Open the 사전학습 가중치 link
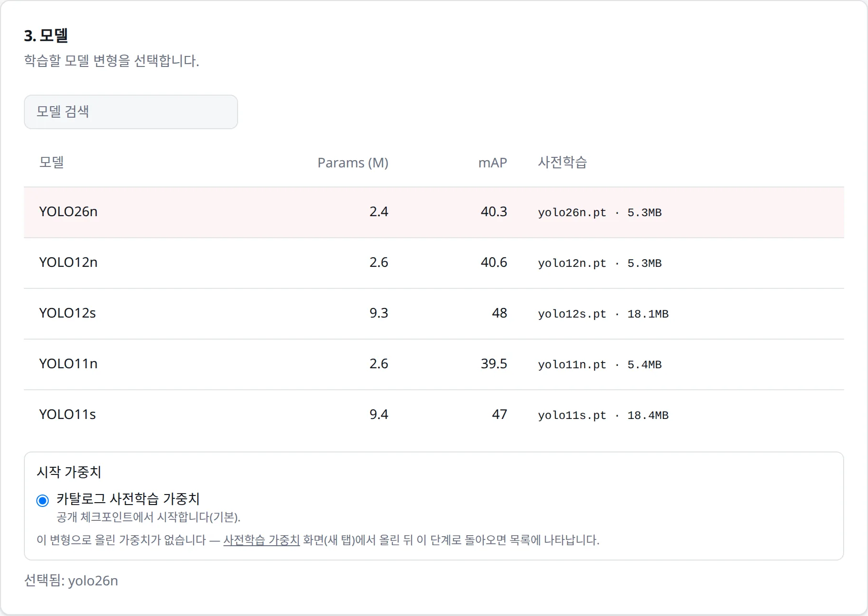Image resolution: width=868 pixels, height=616 pixels. coord(261,540)
